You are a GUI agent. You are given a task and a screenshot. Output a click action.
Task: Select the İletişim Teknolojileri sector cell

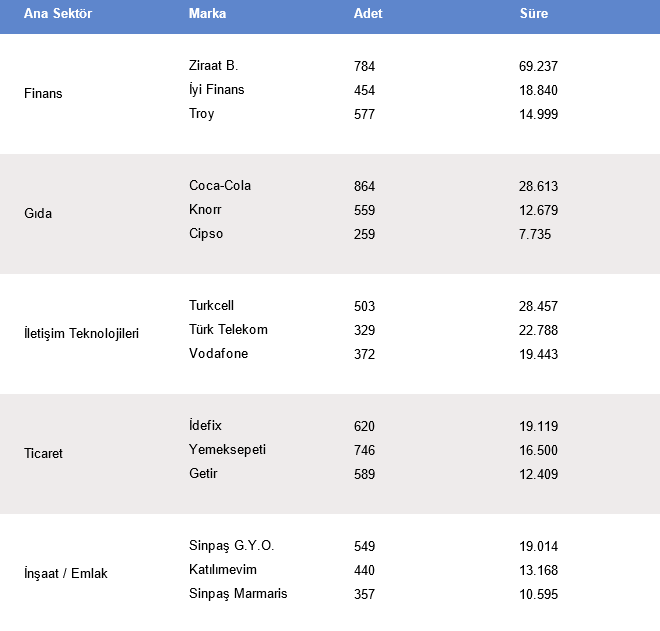(81, 334)
